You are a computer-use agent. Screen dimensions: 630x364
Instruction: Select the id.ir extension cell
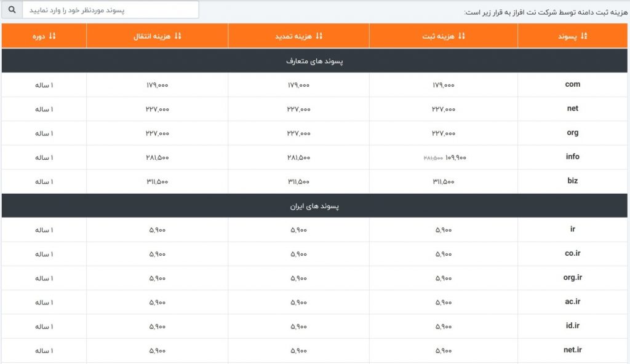[572, 326]
